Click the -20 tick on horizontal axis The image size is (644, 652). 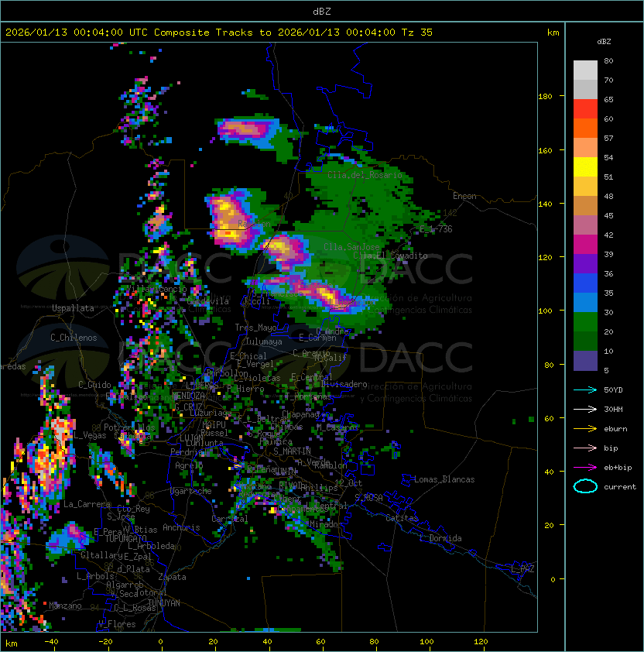[x=105, y=642]
